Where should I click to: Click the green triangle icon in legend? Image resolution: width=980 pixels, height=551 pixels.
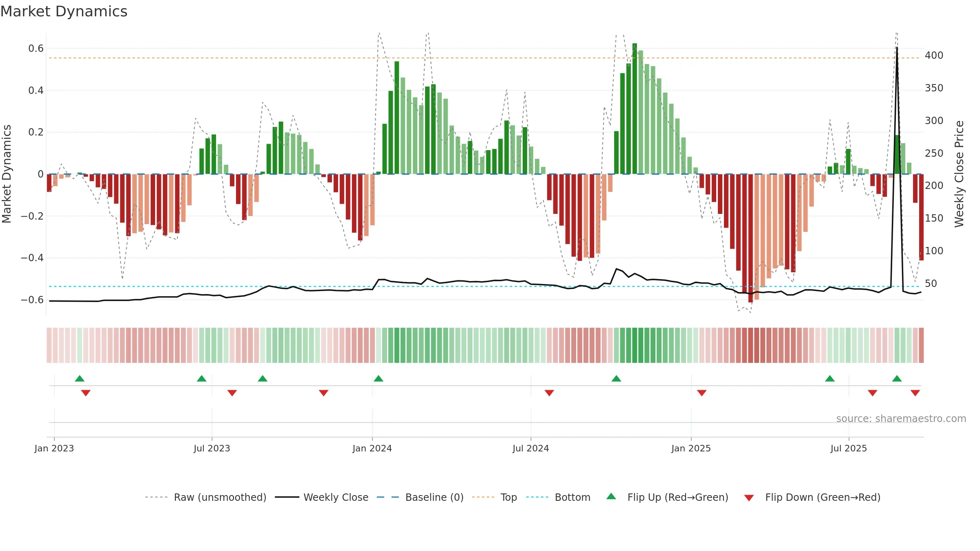click(611, 496)
